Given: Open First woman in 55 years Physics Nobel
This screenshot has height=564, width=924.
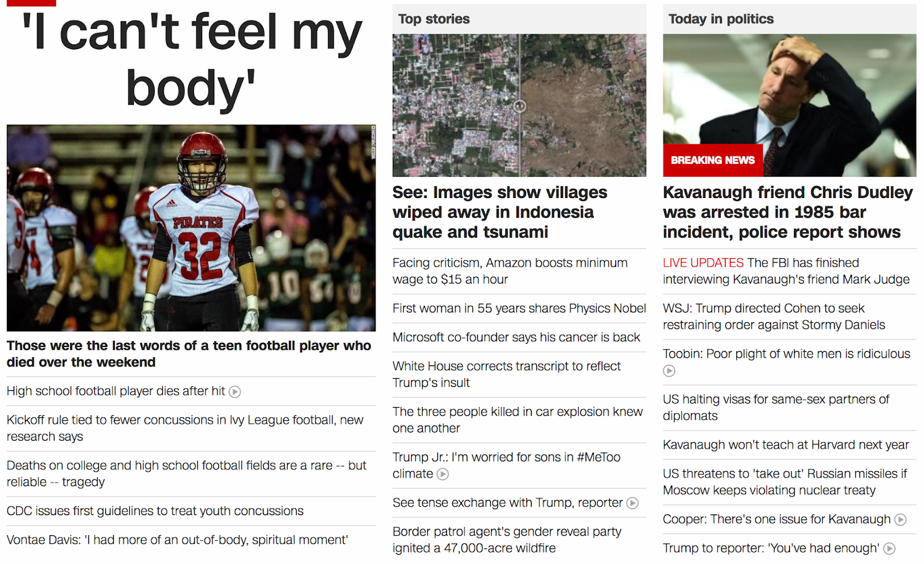Looking at the screenshot, I should point(519,309).
